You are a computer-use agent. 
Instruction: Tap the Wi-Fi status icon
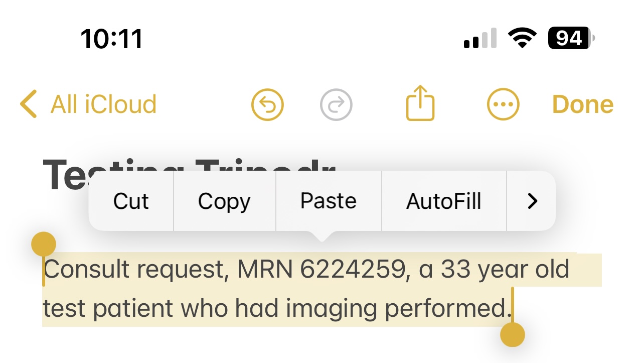tap(523, 38)
